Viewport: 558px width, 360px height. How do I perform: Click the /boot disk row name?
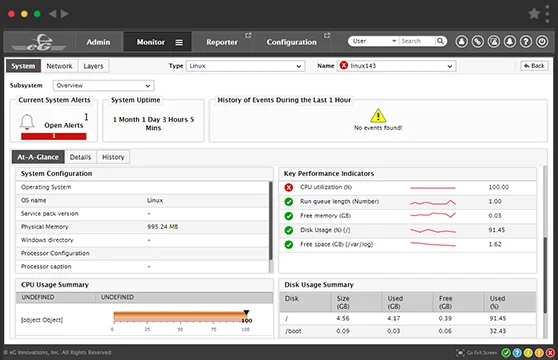[293, 331]
